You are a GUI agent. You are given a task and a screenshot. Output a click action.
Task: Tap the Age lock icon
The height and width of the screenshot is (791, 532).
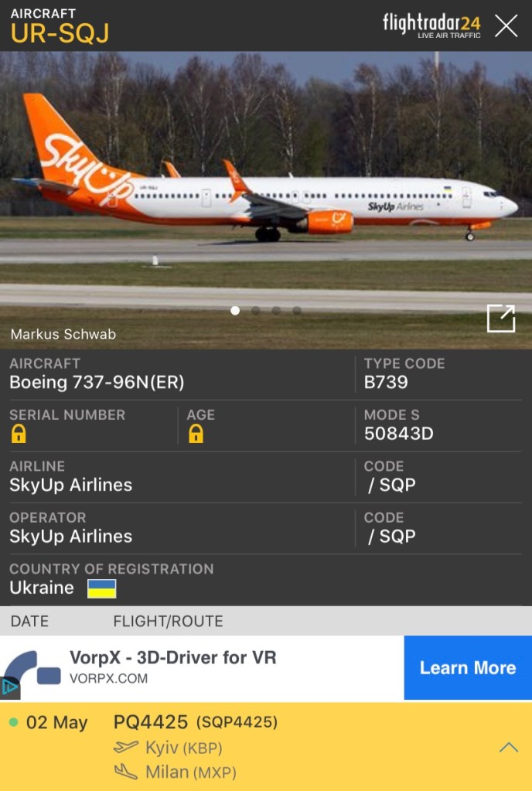pyautogui.click(x=196, y=433)
